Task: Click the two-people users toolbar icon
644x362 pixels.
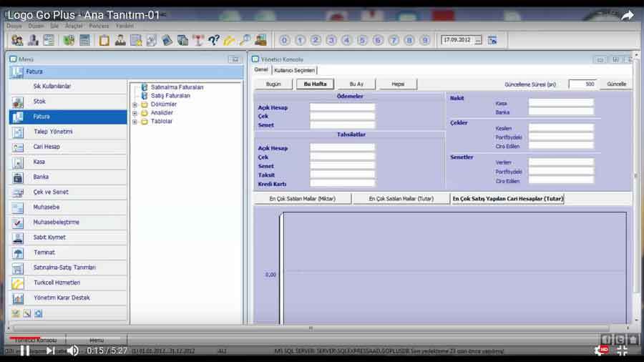Action: (17, 40)
